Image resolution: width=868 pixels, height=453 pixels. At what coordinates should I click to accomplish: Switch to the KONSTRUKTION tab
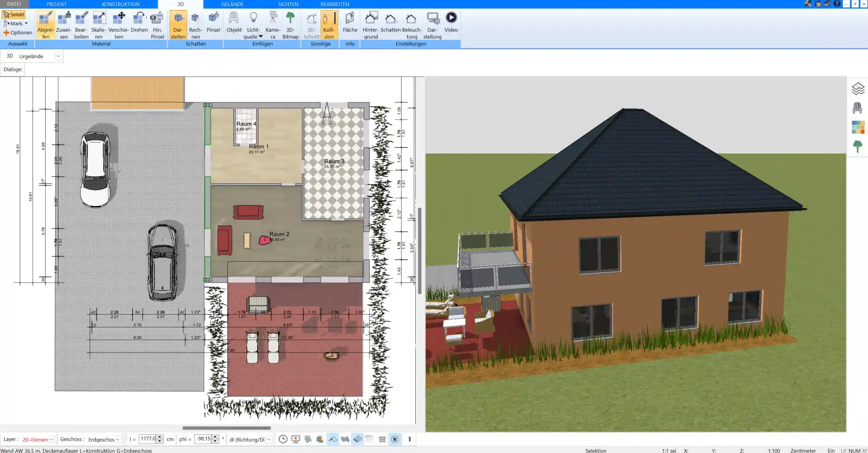point(120,4)
